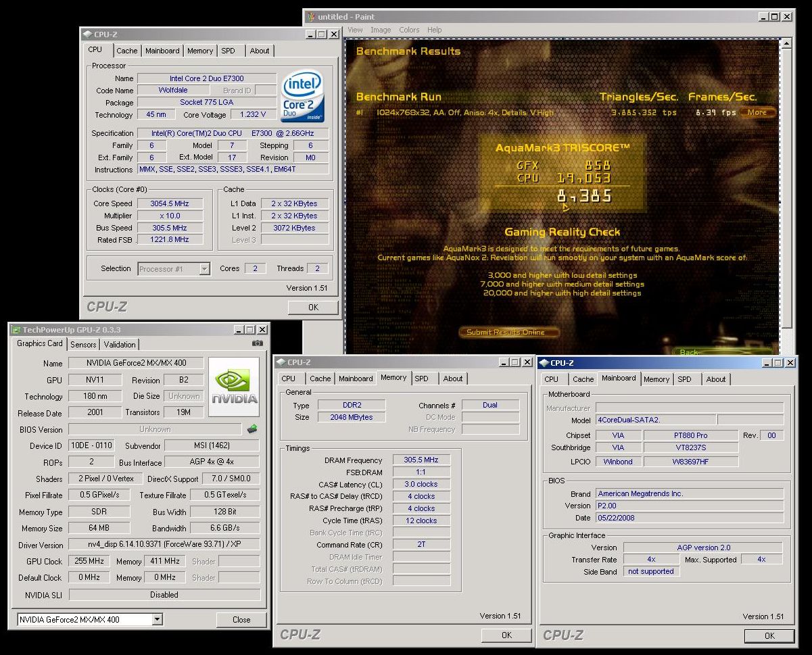This screenshot has width=812, height=655.
Task: Open Paint's Image menu
Action: coord(381,30)
